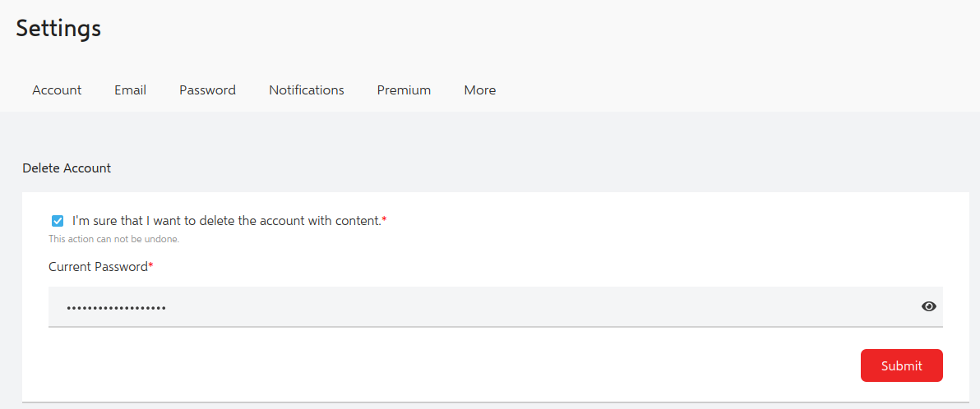980x409 pixels.
Task: Open the Account settings tab
Action: click(x=57, y=90)
